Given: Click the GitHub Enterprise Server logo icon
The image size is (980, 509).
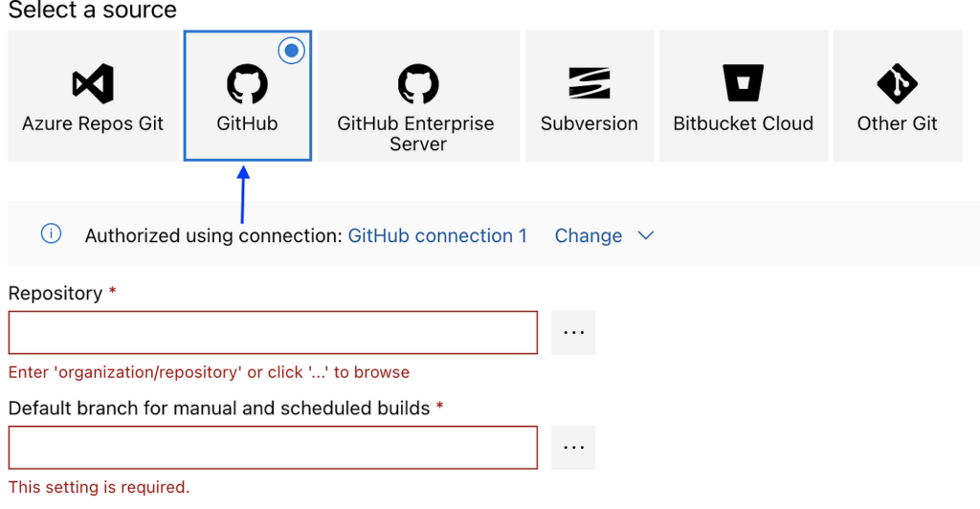Looking at the screenshot, I should pyautogui.click(x=417, y=84).
